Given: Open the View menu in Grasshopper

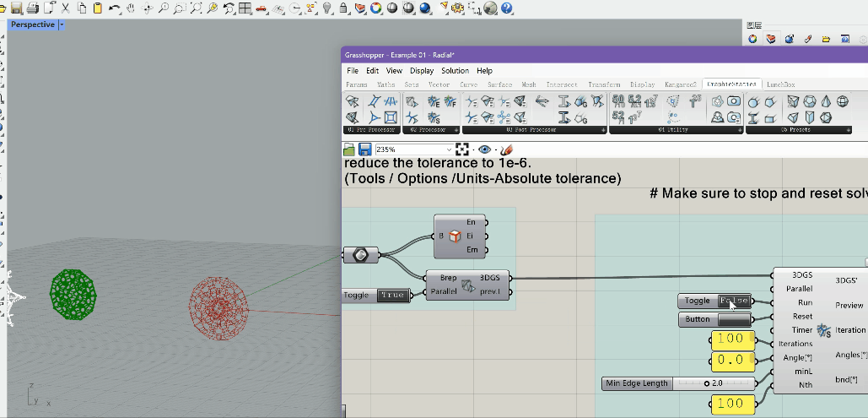Looking at the screenshot, I should point(394,71).
